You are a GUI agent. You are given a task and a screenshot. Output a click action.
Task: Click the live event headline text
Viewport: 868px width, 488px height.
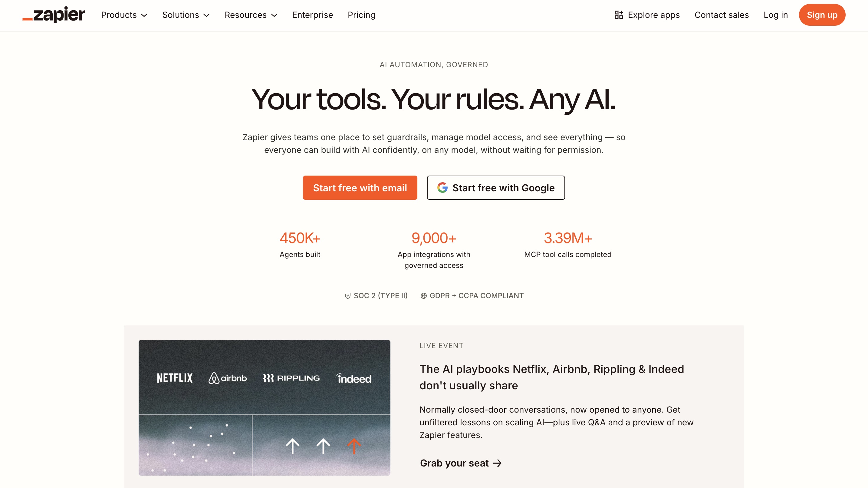[x=551, y=377]
